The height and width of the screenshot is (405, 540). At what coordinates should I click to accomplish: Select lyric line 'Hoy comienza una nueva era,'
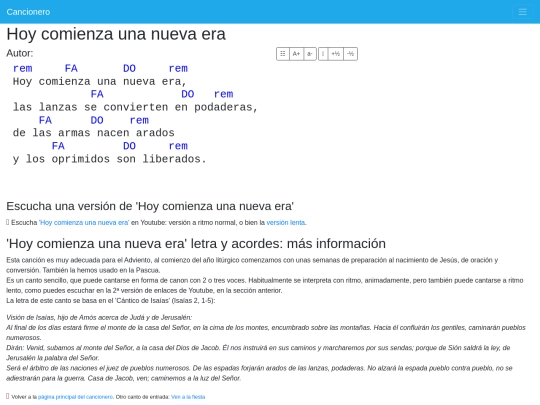click(x=100, y=82)
